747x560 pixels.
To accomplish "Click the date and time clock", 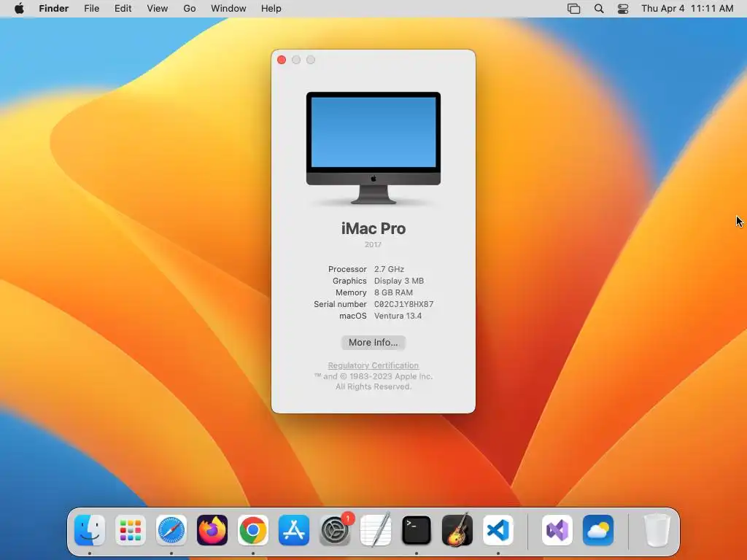I will (x=687, y=9).
